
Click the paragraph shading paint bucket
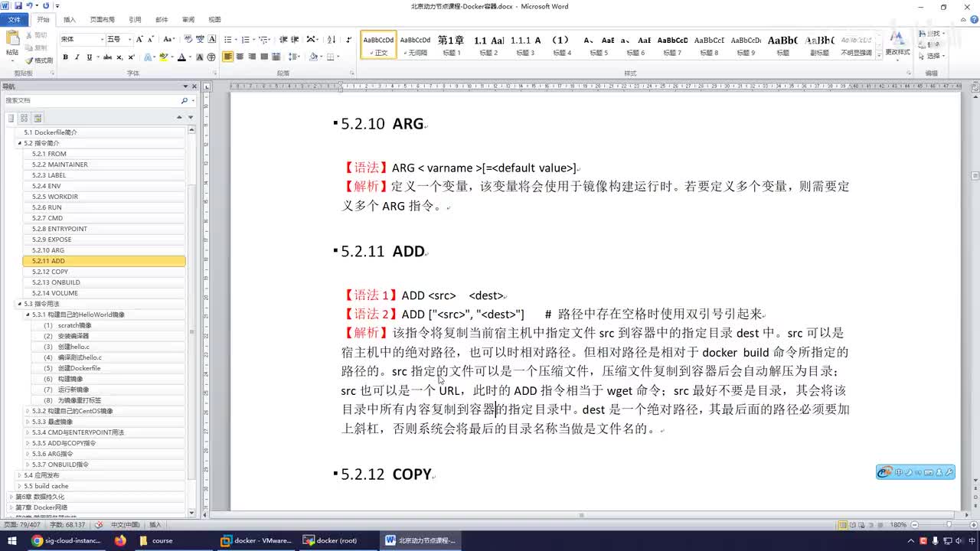(x=314, y=57)
